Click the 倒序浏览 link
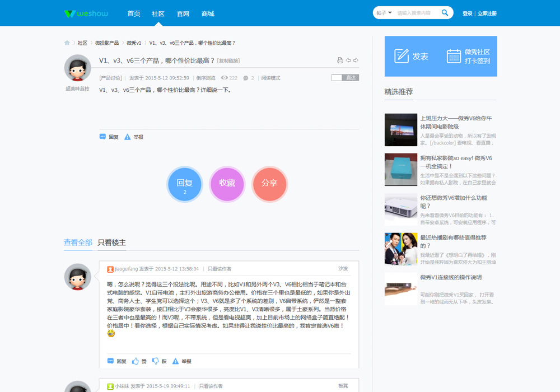The height and width of the screenshot is (392, 560). [206, 78]
